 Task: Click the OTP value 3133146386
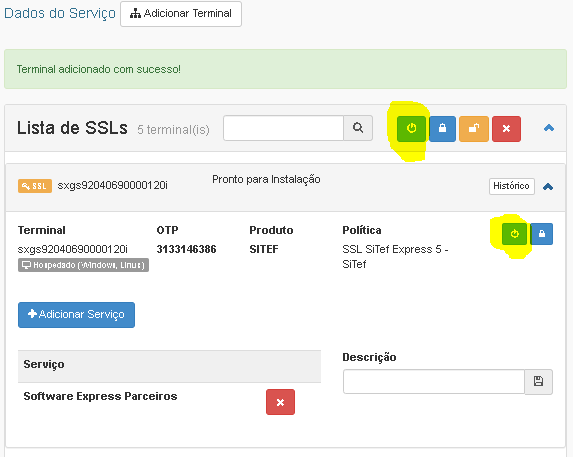point(186,249)
